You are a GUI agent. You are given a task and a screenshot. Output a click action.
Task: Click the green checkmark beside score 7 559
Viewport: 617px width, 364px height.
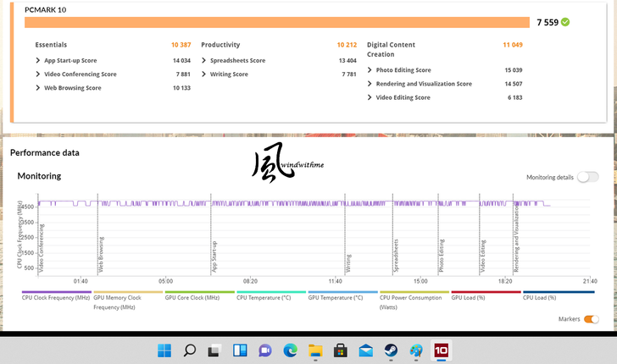tap(565, 22)
